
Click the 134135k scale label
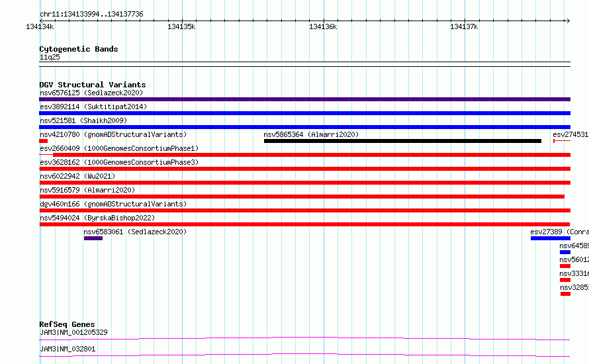(181, 26)
